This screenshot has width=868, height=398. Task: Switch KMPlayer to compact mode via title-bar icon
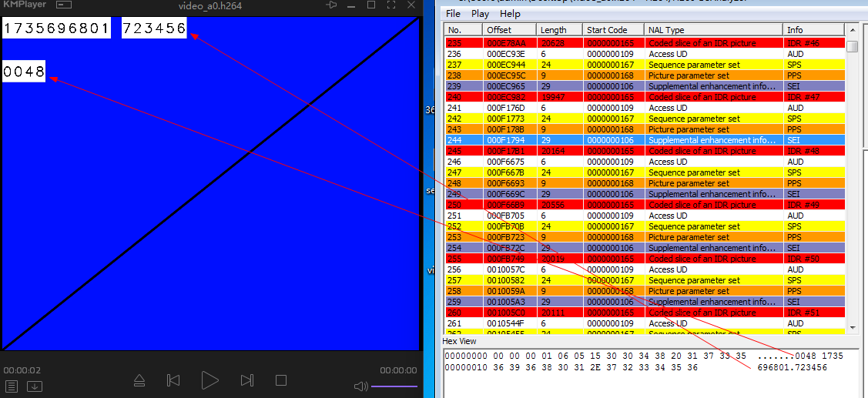[64, 5]
